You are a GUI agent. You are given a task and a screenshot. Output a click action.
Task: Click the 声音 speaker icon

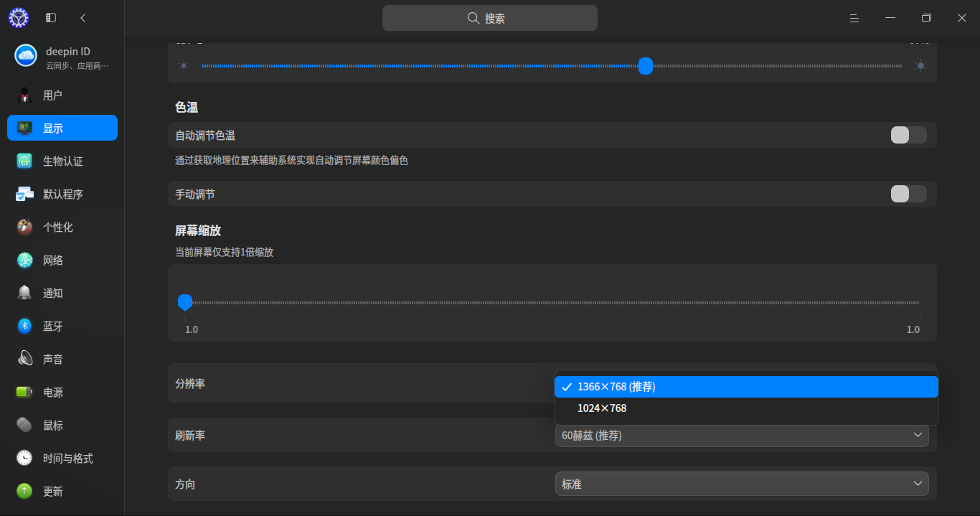[x=25, y=360]
